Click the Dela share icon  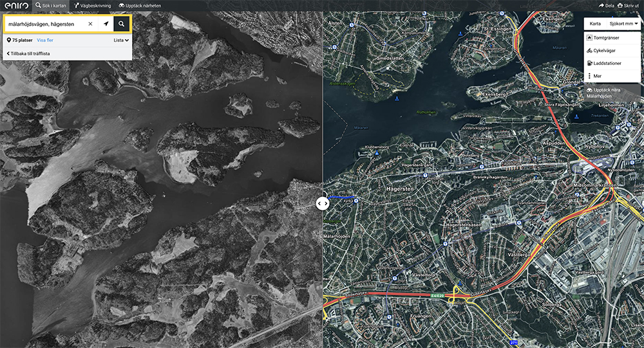point(601,6)
